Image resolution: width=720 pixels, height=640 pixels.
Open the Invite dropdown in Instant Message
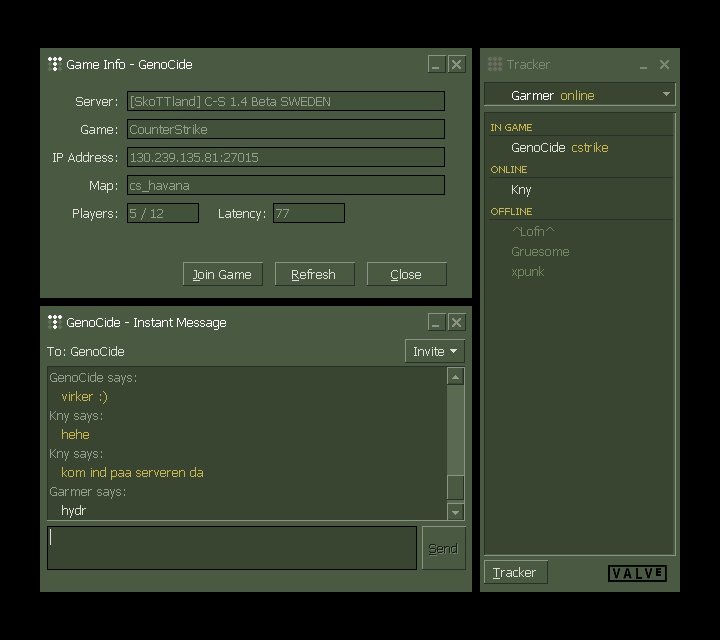(434, 351)
